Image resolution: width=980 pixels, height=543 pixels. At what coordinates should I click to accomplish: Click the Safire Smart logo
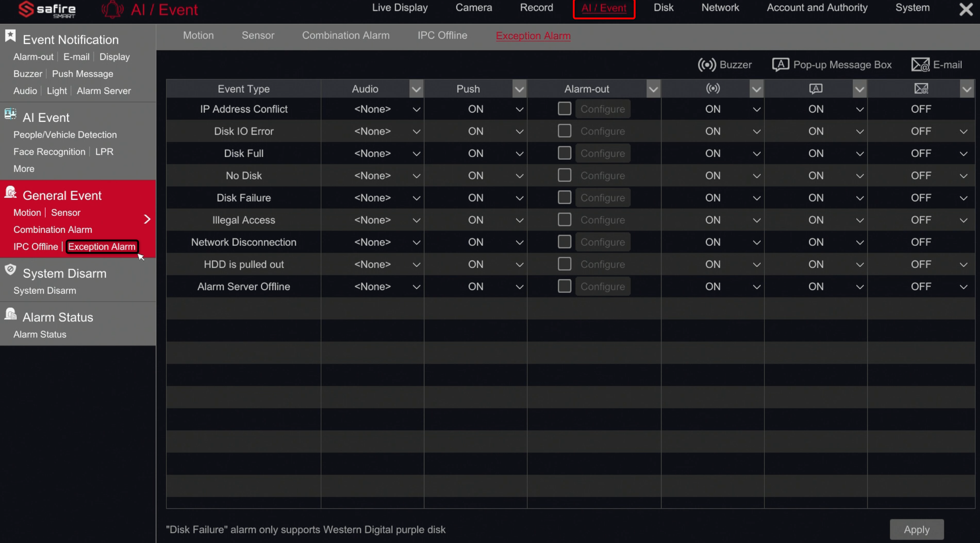47,9
